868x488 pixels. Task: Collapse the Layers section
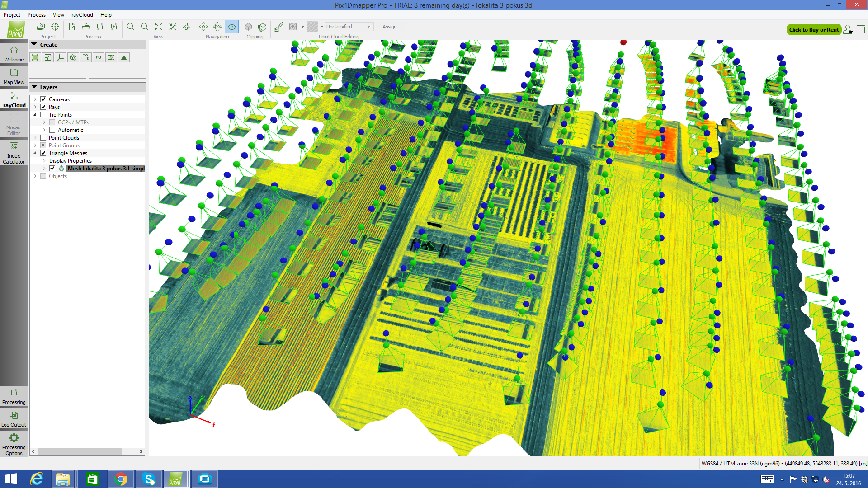[x=34, y=87]
